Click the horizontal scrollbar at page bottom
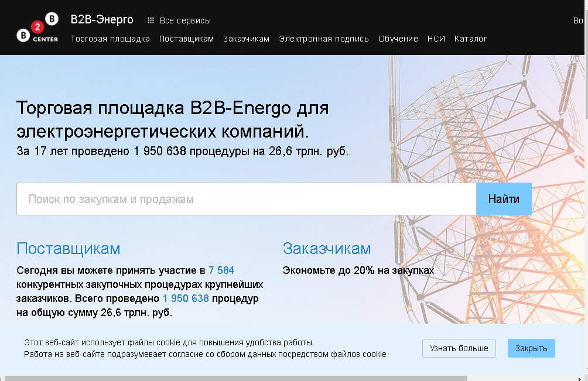 point(236,379)
